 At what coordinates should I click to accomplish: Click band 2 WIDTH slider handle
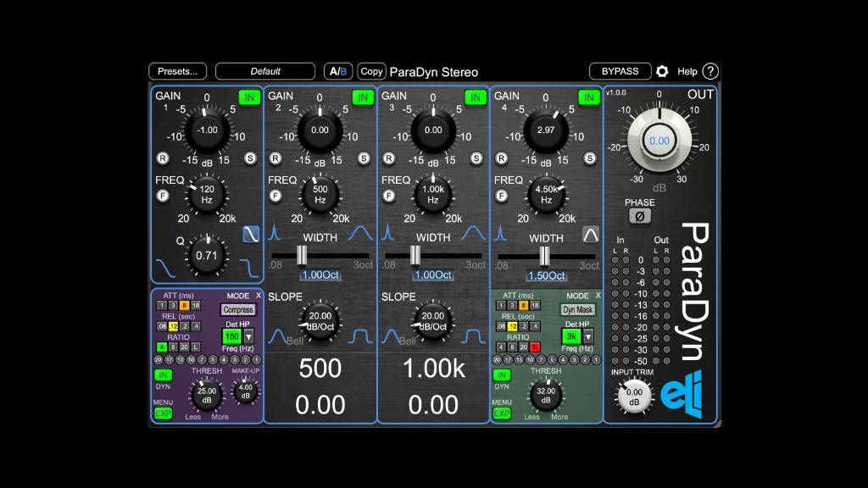[302, 256]
